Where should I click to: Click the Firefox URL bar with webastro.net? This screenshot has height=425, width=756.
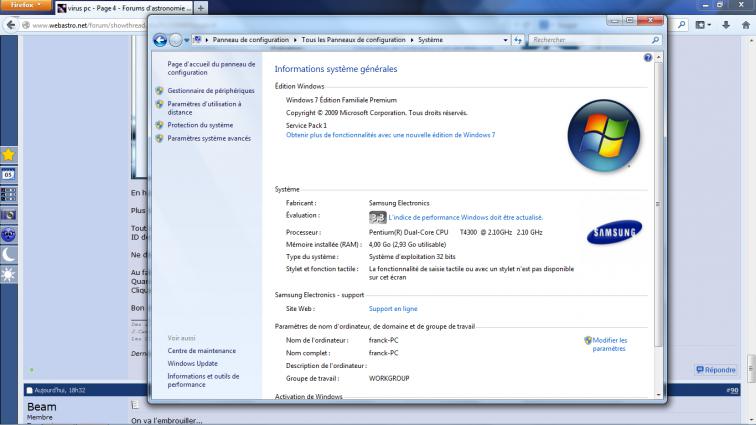(x=87, y=25)
